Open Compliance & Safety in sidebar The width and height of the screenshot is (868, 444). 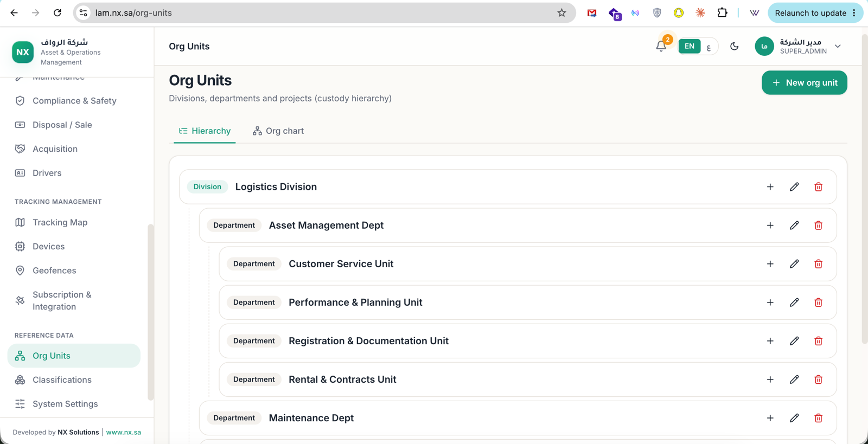coord(74,101)
